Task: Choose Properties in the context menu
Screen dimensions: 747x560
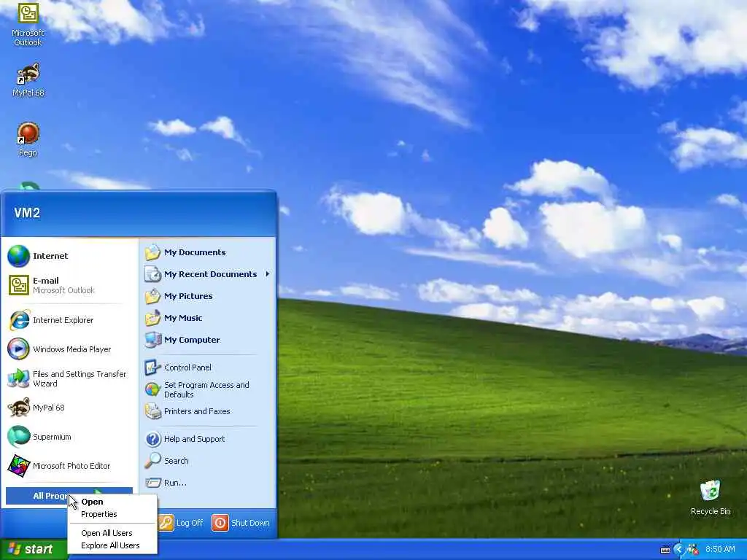Action: coord(112,514)
